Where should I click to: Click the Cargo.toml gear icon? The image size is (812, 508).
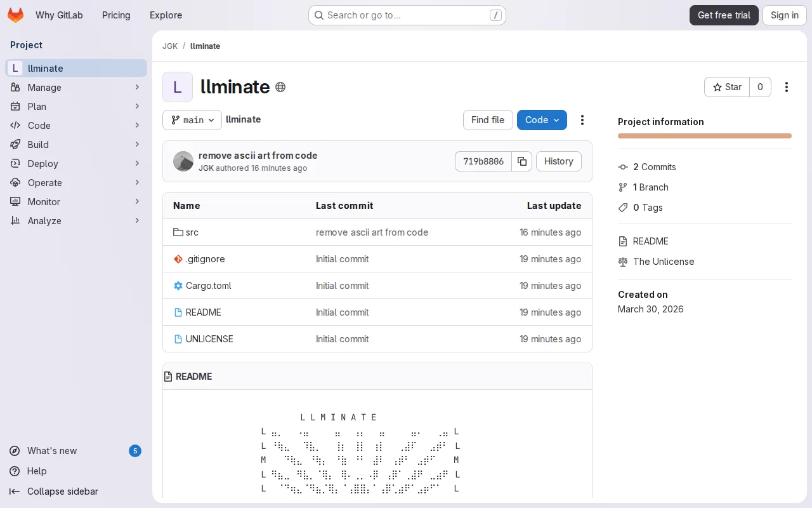178,286
